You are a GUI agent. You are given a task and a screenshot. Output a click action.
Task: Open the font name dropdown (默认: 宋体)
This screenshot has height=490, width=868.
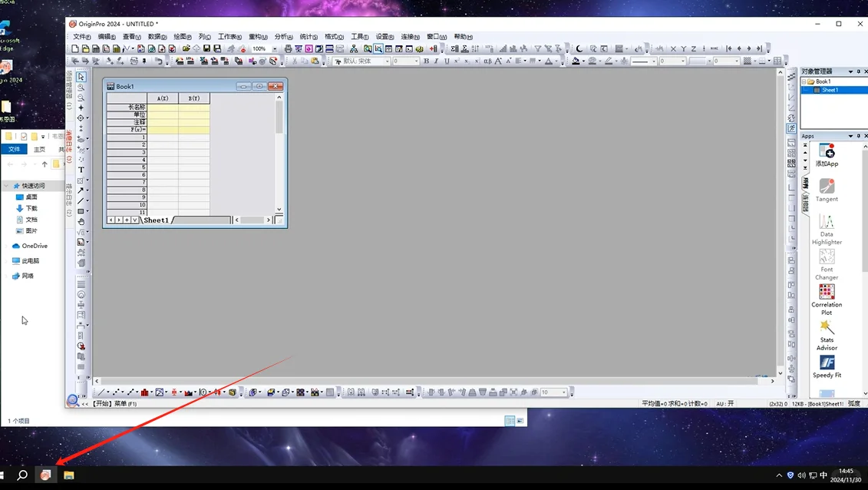(387, 61)
